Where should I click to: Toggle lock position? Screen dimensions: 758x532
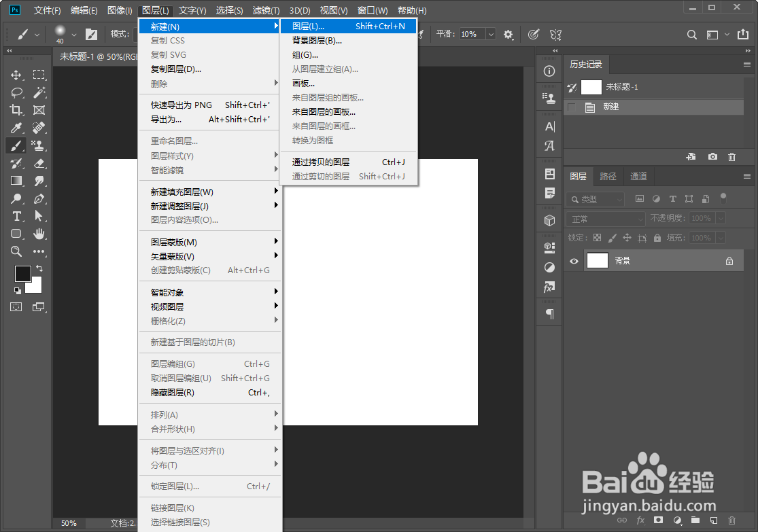[627, 238]
